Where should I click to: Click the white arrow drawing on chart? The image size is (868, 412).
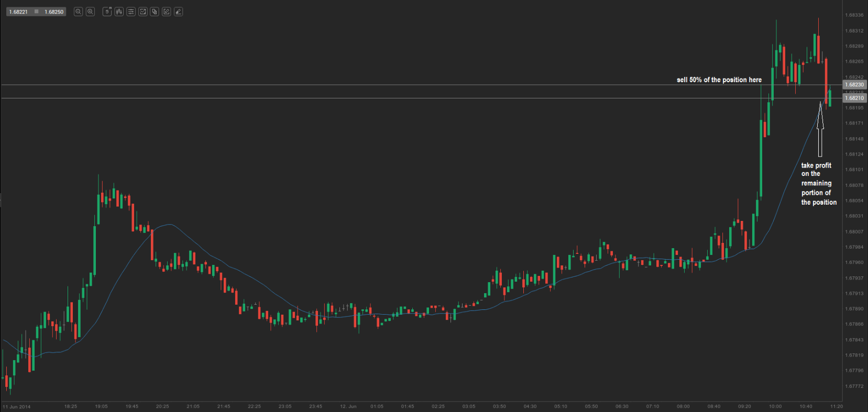[x=820, y=129]
